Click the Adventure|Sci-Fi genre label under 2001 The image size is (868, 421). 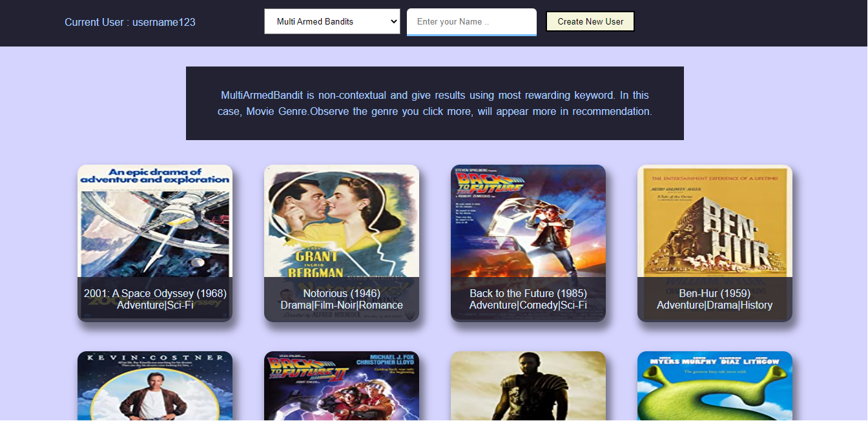click(155, 305)
